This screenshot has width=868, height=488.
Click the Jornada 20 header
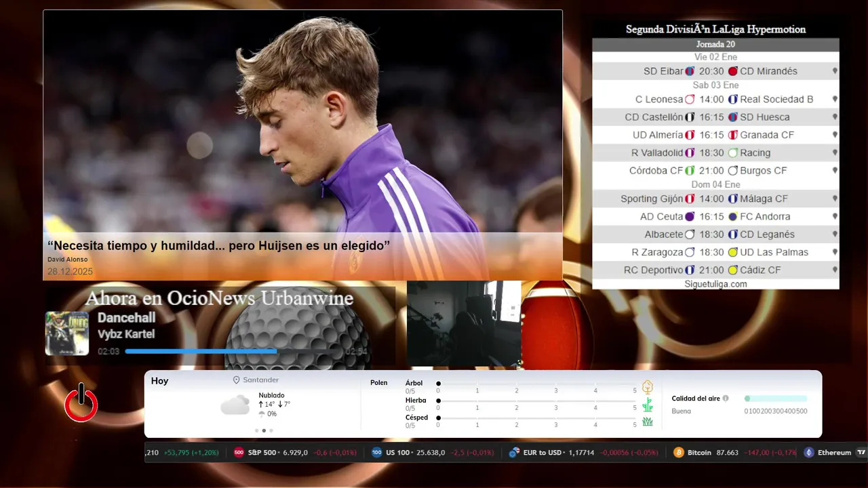pyautogui.click(x=715, y=45)
